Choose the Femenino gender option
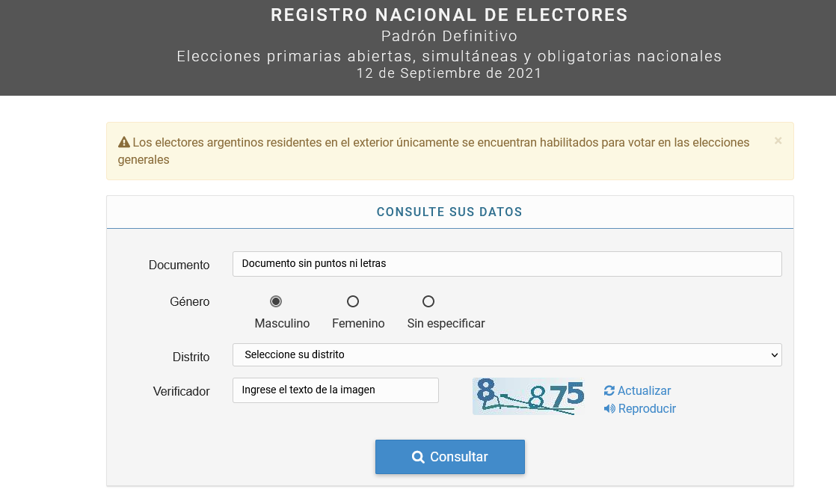The width and height of the screenshot is (836, 504). [x=353, y=301]
